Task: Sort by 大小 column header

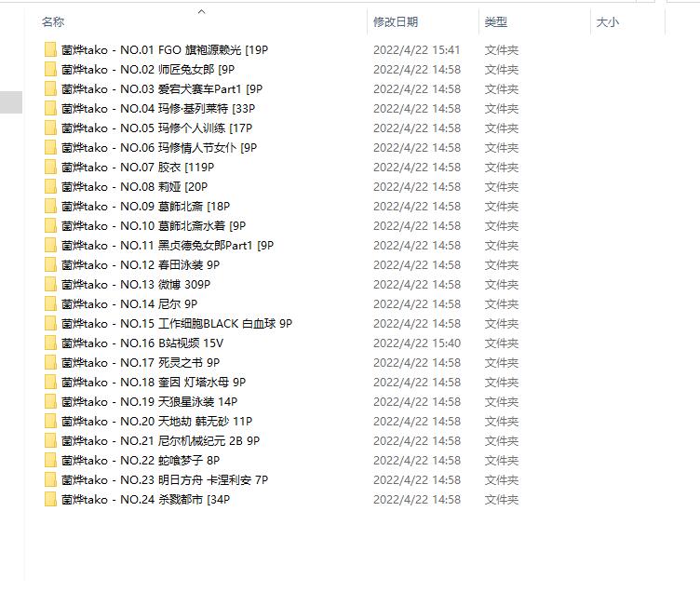Action: [608, 21]
